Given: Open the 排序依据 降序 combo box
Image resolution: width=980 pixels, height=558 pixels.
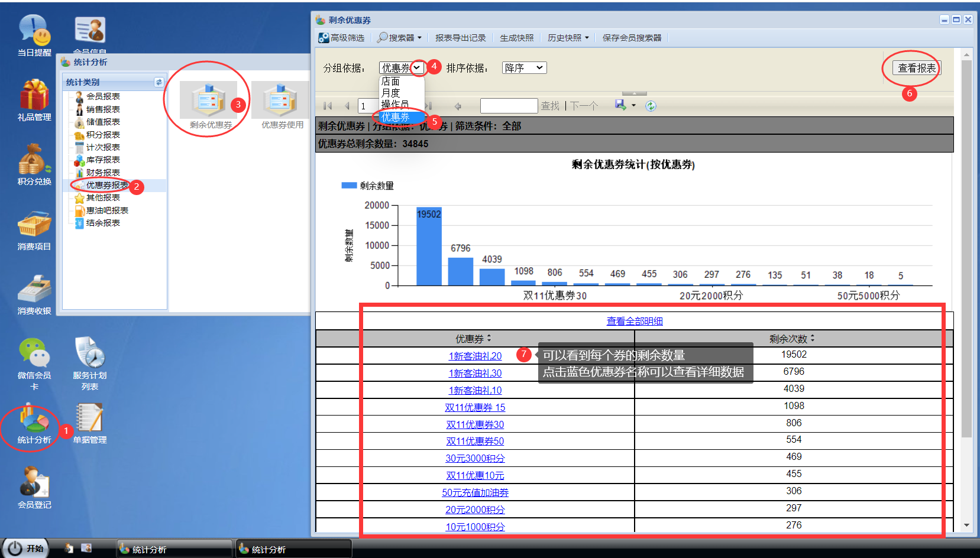Looking at the screenshot, I should pyautogui.click(x=524, y=68).
